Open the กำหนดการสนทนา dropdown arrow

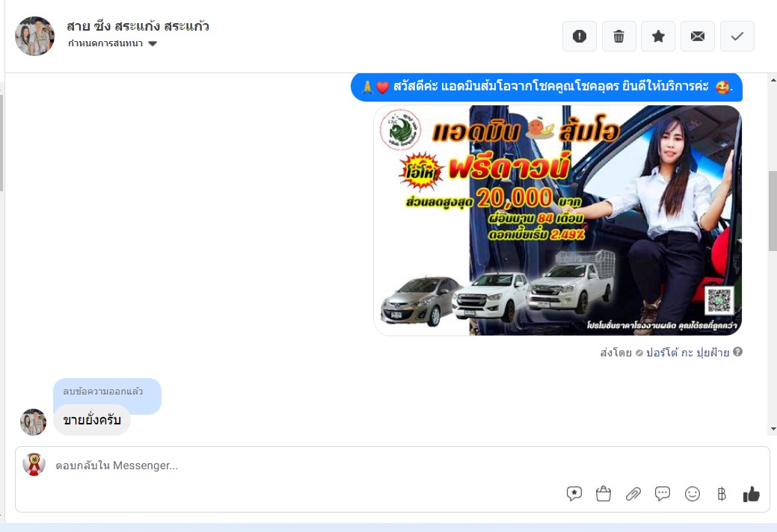[x=153, y=43]
